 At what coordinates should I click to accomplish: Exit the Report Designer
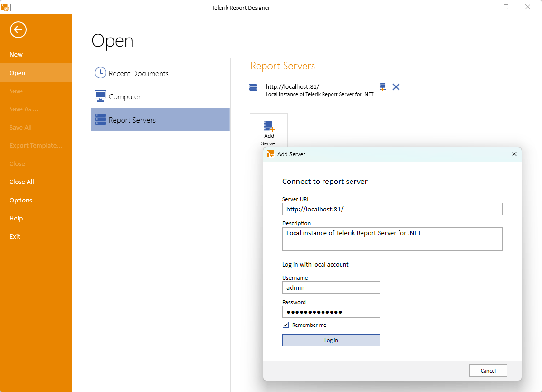pos(15,236)
